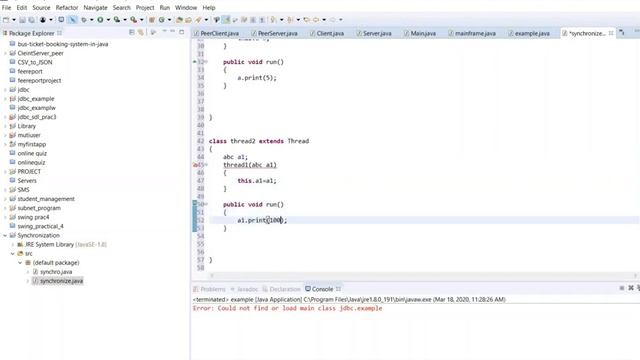Click the Search flashlight toolbar icon

pyautogui.click(x=198, y=20)
